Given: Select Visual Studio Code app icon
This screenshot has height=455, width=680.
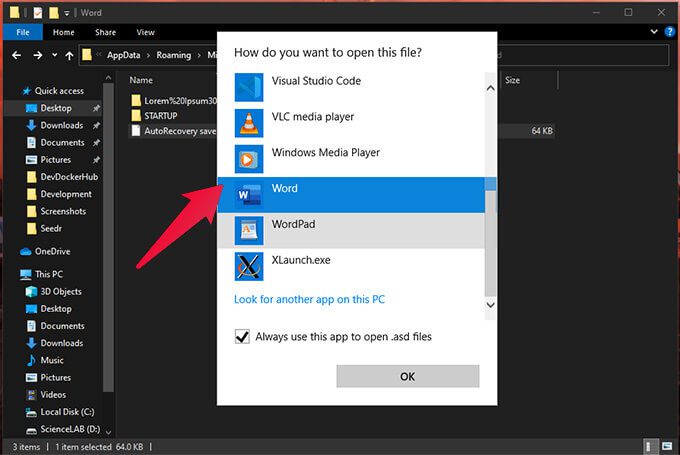Looking at the screenshot, I should point(248,87).
